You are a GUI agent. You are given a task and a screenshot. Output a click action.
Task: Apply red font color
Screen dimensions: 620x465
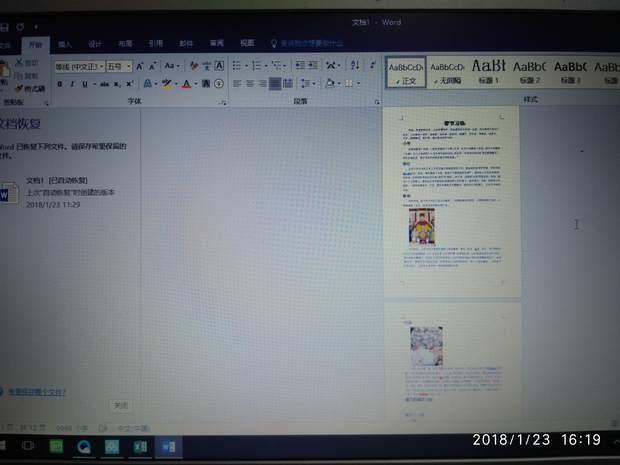point(187,84)
